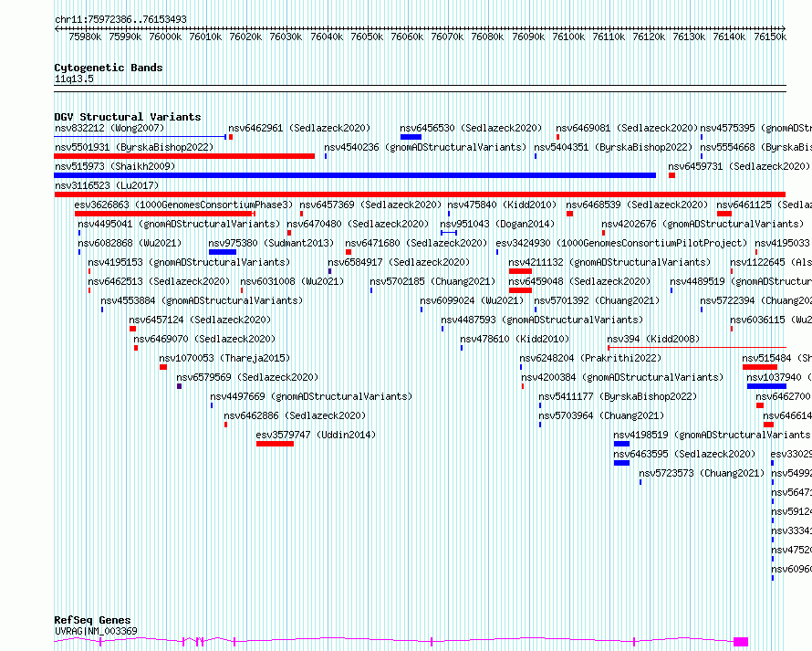The image size is (812, 651).
Task: Click nsv4540236 (gnomADStructuralVariants) label
Action: tap(425, 147)
